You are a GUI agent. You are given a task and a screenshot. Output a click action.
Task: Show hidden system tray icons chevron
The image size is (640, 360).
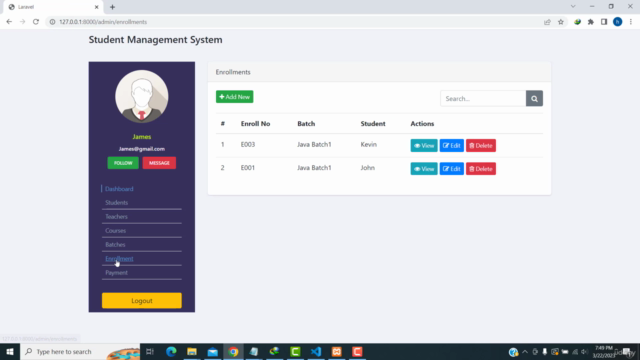pos(525,351)
